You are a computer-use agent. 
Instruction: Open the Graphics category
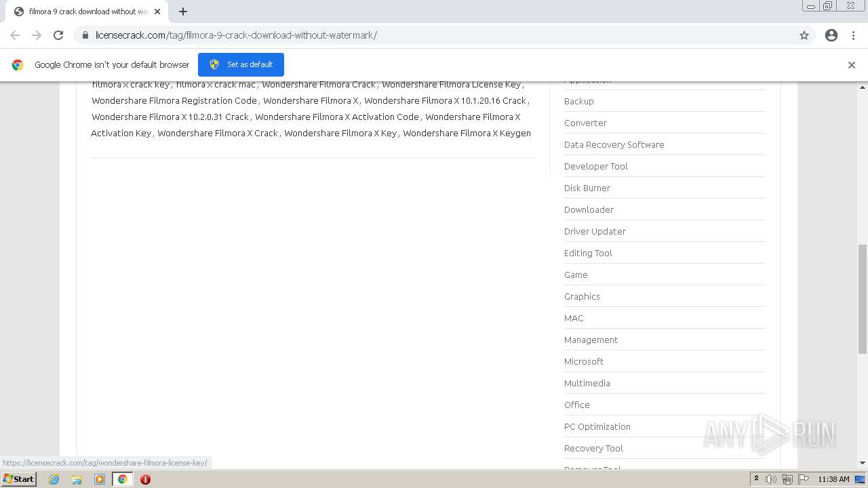pos(582,296)
